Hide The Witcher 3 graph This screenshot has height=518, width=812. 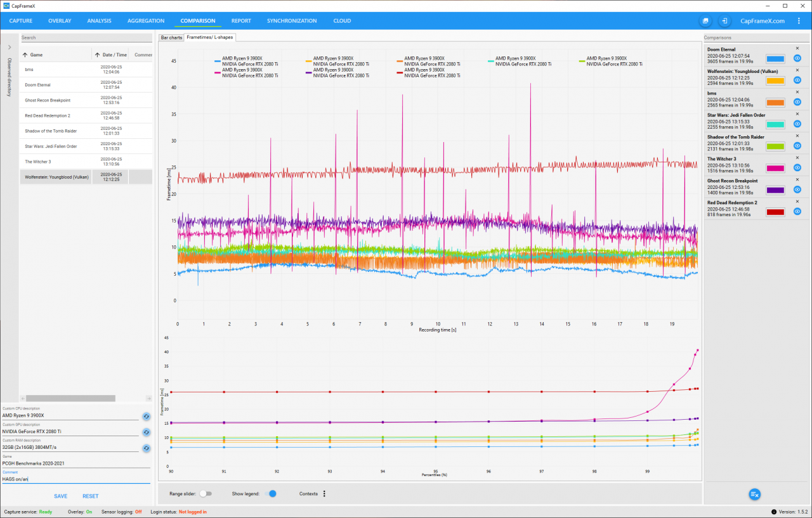pos(797,168)
